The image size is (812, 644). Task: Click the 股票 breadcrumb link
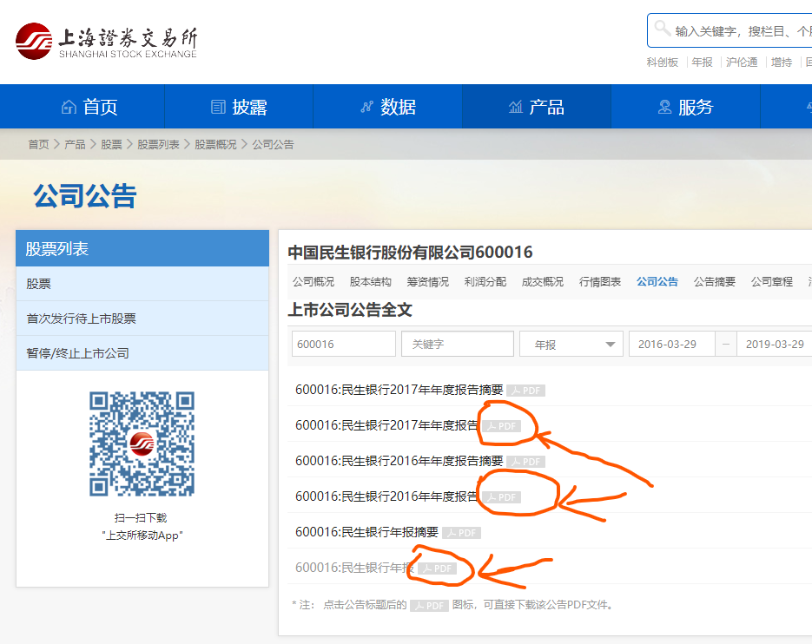coord(111,144)
